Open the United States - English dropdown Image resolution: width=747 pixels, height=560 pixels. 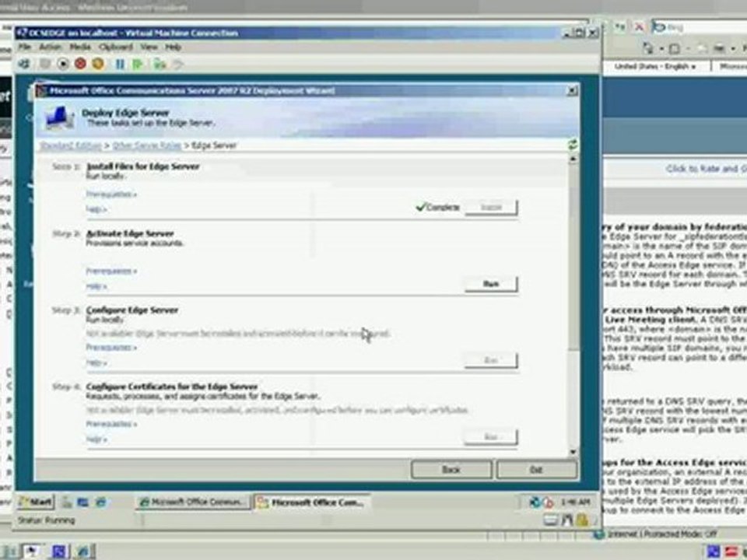tap(655, 66)
